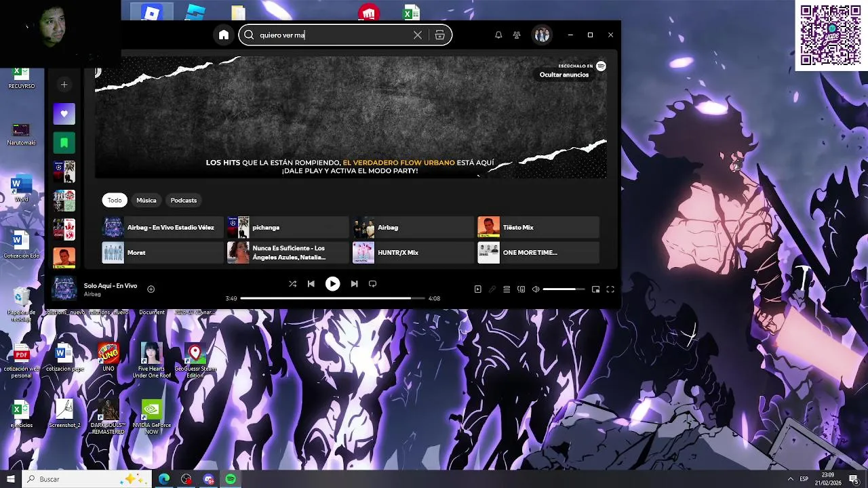Image resolution: width=868 pixels, height=488 pixels.
Task: Open the Tiësto Mix tile
Action: [x=538, y=227]
